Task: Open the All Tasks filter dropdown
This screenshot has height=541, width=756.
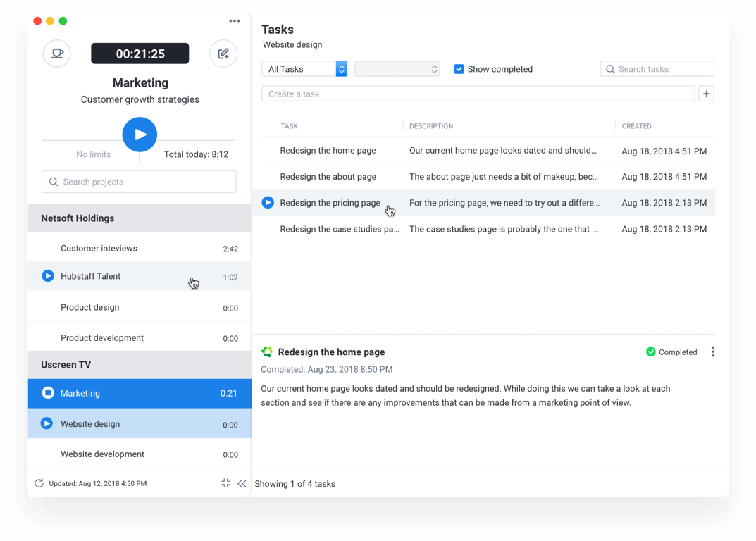Action: pos(304,69)
